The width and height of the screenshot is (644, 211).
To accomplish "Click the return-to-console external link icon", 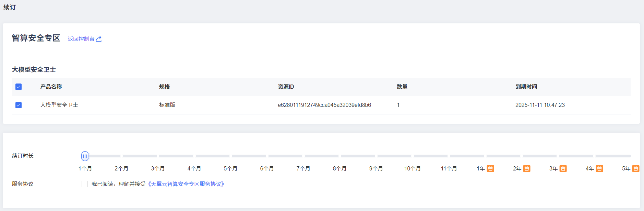I will coord(99,39).
